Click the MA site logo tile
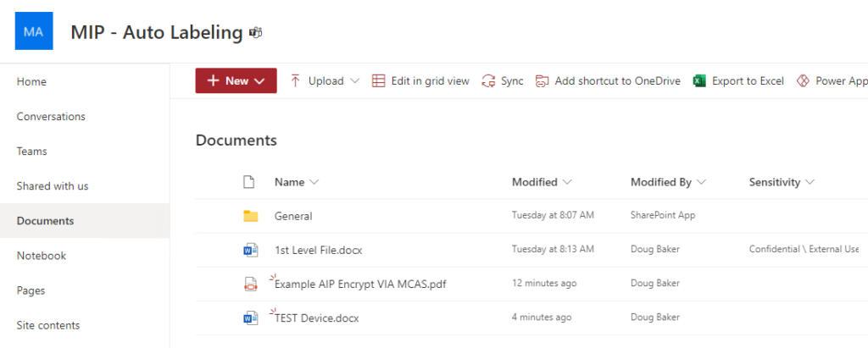868x348 pixels. [34, 31]
